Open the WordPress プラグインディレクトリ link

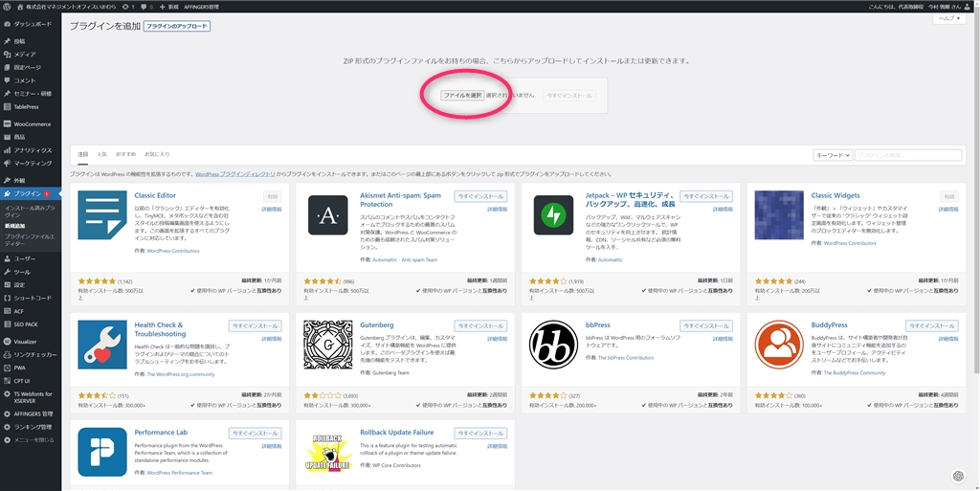point(235,174)
